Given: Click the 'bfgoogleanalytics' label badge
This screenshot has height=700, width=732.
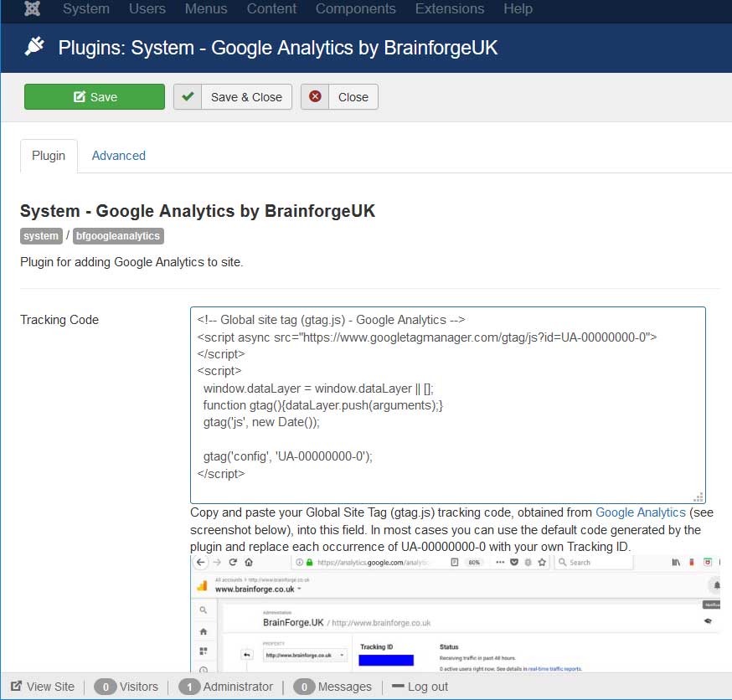Looking at the screenshot, I should [x=118, y=235].
